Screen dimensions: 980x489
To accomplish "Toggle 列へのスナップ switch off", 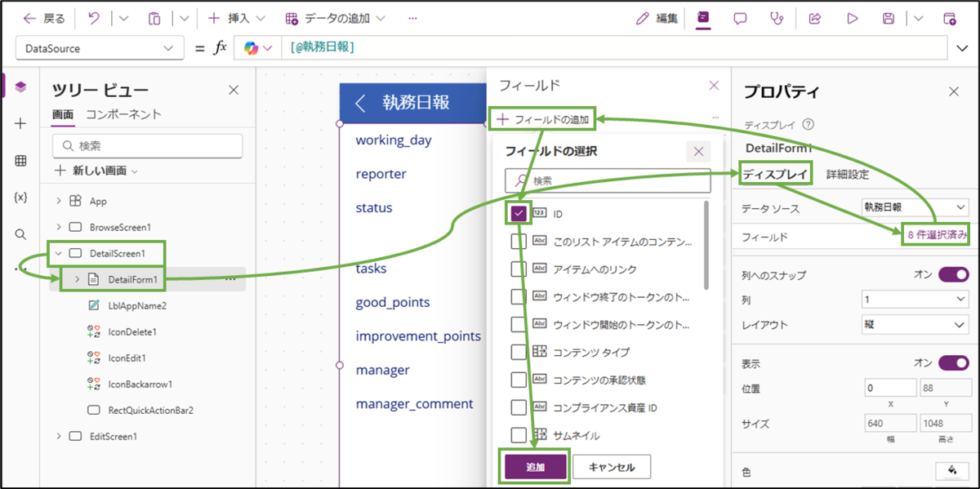I will pos(953,274).
